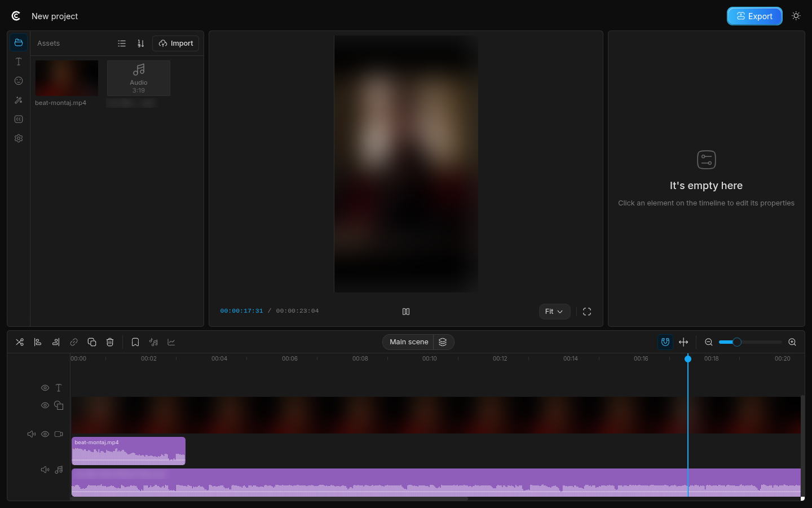812x508 pixels.
Task: Select the Audio 3:19 asset card
Action: [139, 78]
